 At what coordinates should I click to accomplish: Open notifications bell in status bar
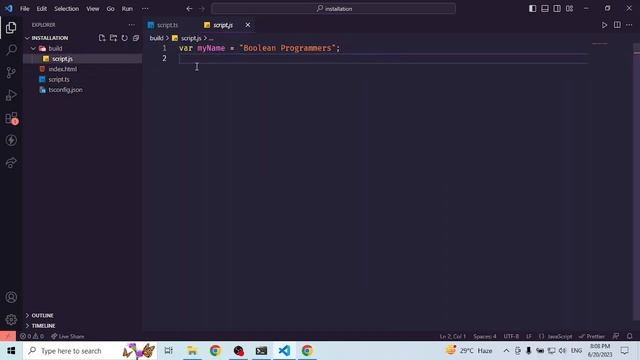[629, 336]
